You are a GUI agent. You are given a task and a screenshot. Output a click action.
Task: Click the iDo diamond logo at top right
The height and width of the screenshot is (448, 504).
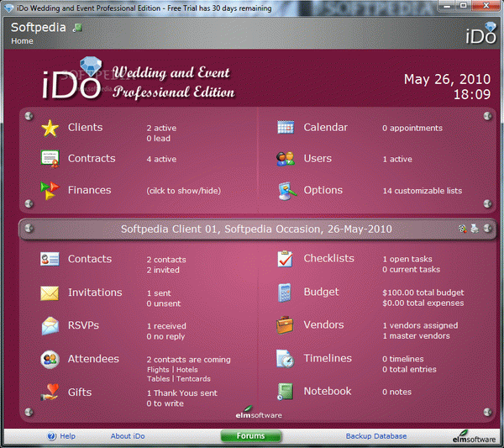coord(481,33)
